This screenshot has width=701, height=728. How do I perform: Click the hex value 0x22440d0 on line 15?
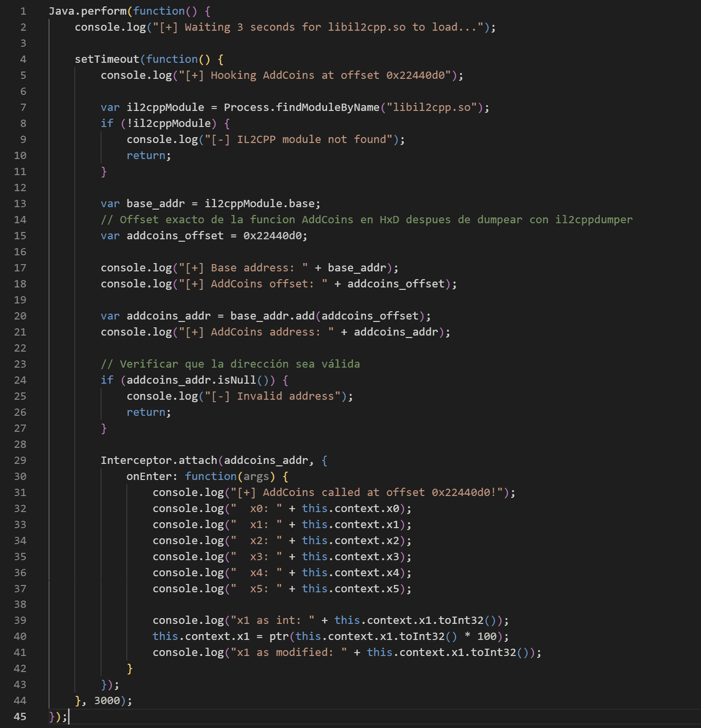coord(276,235)
